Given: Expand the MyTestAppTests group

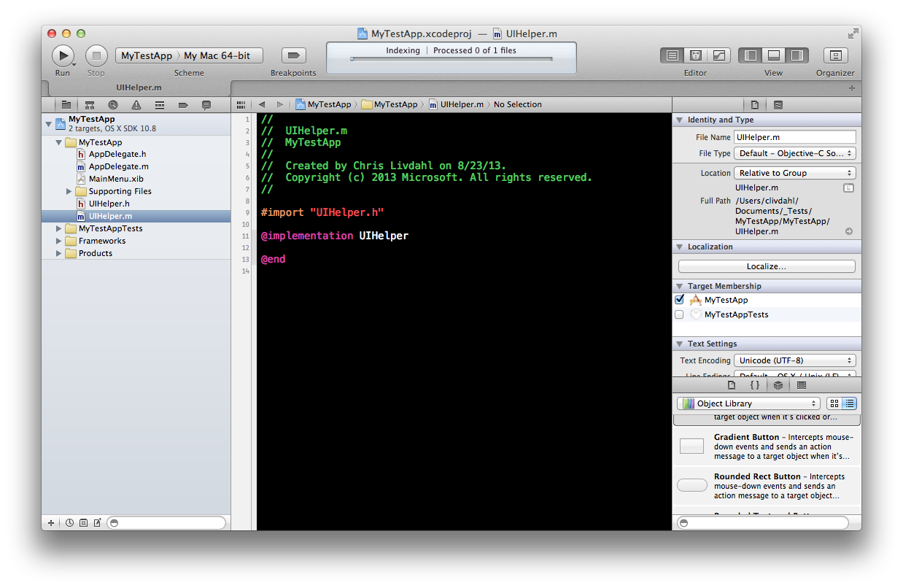Looking at the screenshot, I should tap(59, 228).
